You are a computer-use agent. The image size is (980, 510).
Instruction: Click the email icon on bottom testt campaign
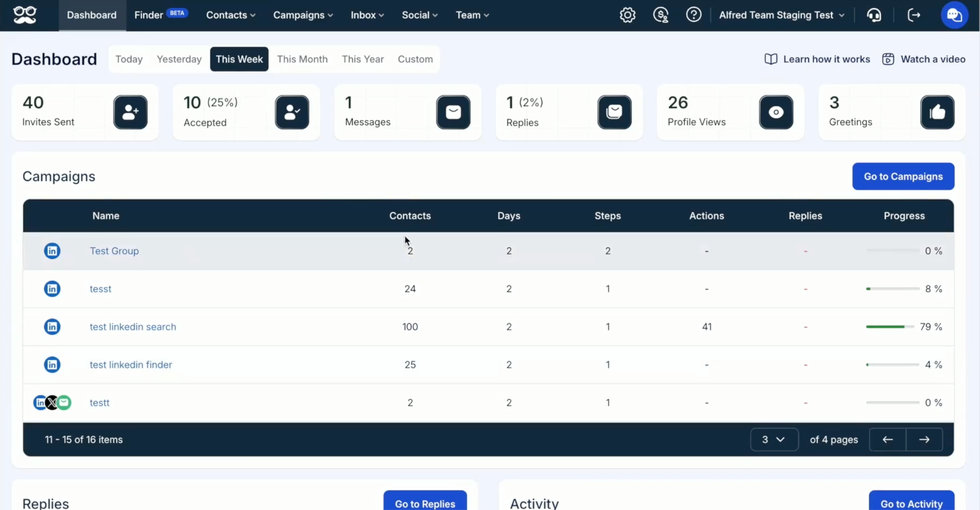64,402
